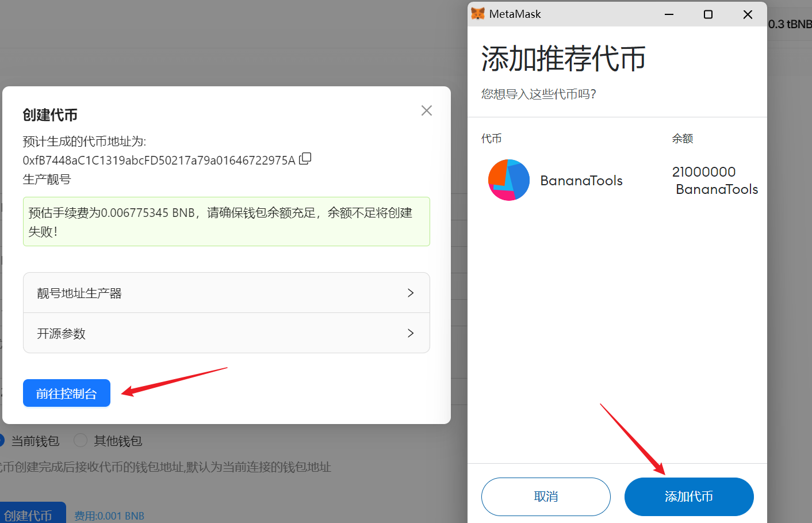Screen dimensions: 812x523
Task: Maximize the MetaMask window
Action: (x=708, y=14)
